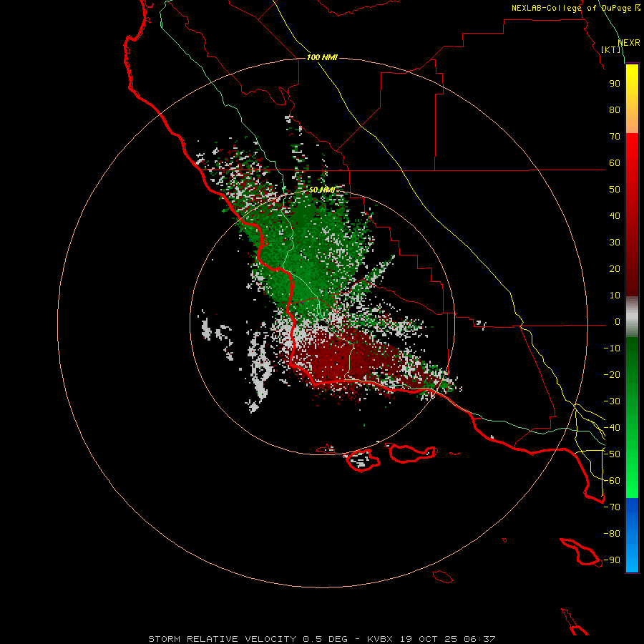Click the NEXR label near the color scale
The image size is (644, 644).
coord(628,43)
